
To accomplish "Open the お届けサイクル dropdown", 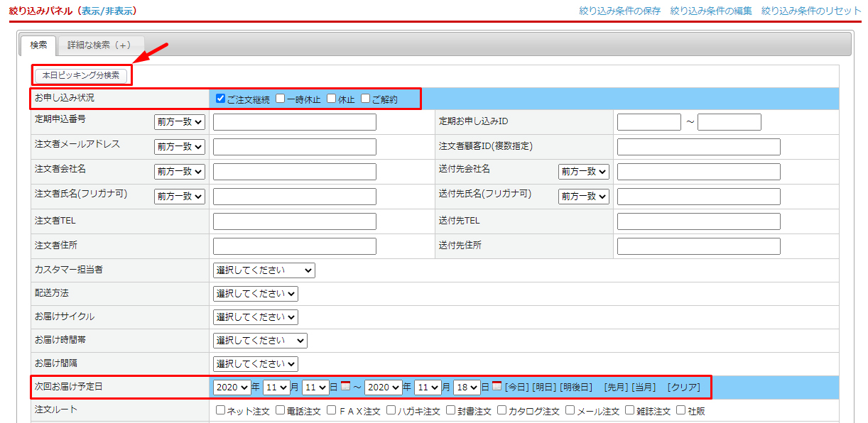I will pos(255,317).
